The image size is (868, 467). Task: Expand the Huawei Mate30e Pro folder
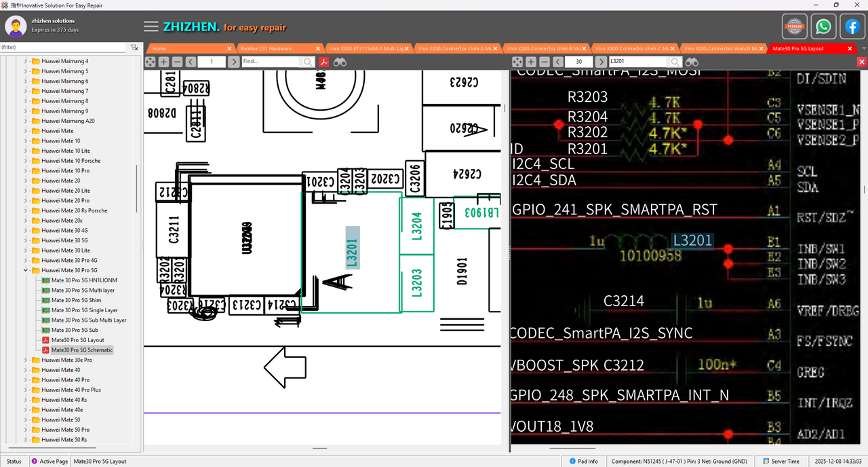[x=26, y=360]
